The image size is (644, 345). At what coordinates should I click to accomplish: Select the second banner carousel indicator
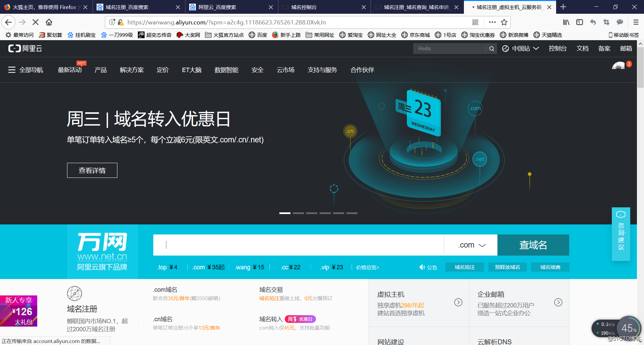(x=298, y=213)
